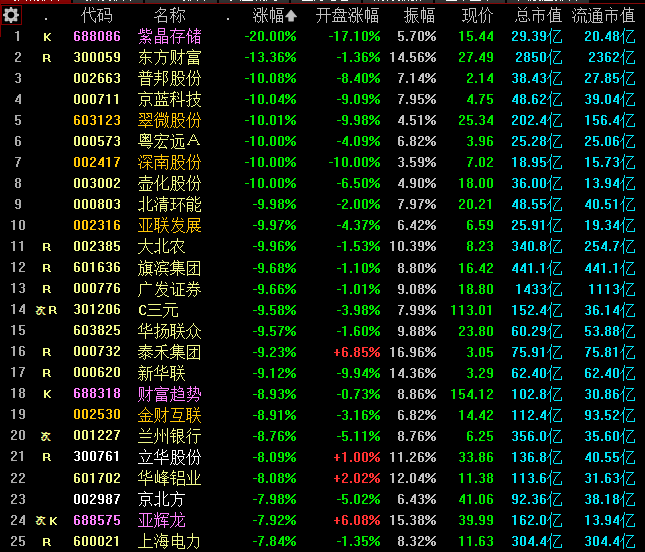Select stock 华扬联众
This screenshot has width=645, height=552.
pos(169,331)
